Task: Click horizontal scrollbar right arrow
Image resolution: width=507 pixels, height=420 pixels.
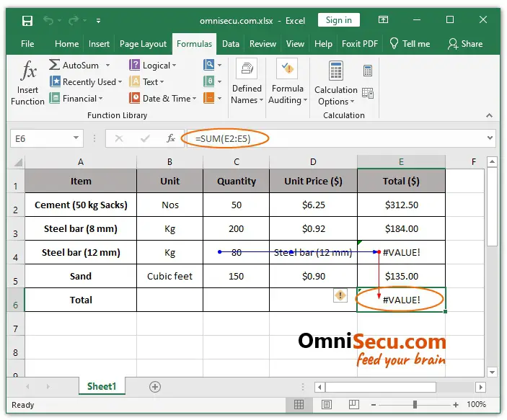Action: 480,387
